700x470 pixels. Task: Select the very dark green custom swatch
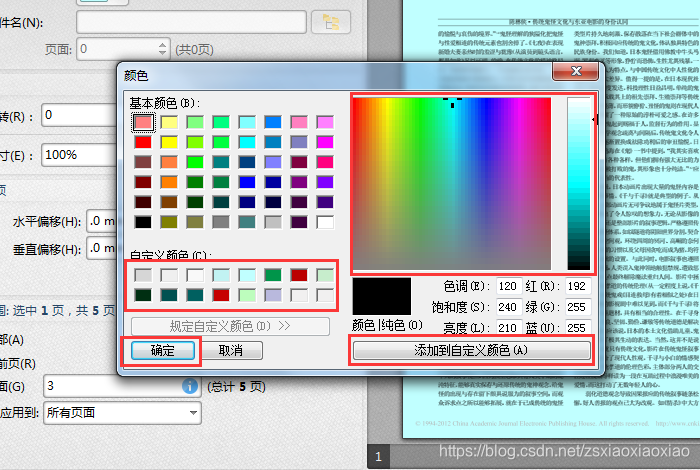point(143,295)
